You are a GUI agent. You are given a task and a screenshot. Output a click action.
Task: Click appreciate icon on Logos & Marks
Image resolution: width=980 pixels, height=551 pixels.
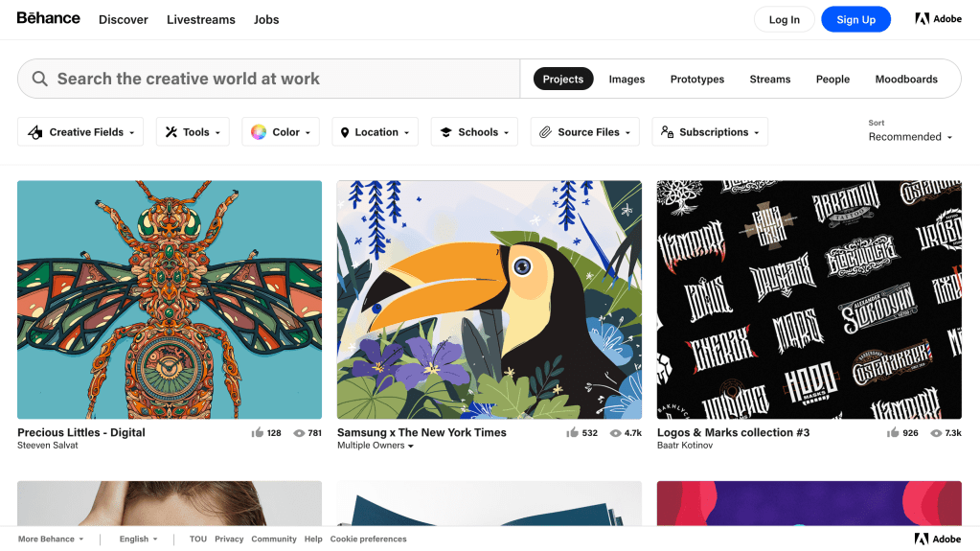coord(893,433)
